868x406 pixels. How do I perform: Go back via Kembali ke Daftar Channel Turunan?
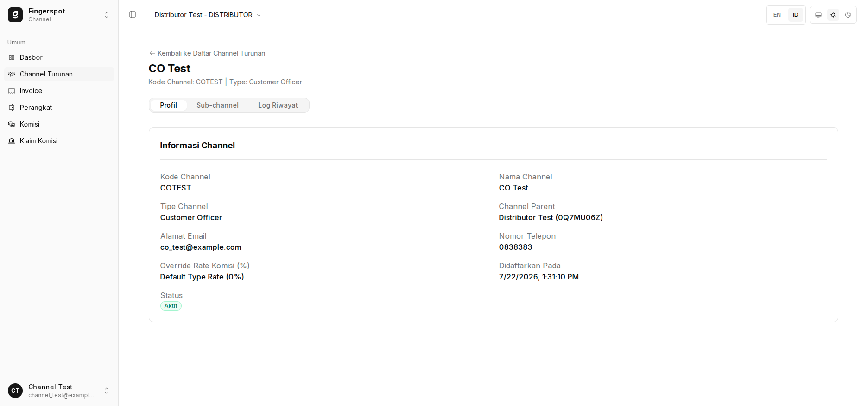(x=207, y=53)
